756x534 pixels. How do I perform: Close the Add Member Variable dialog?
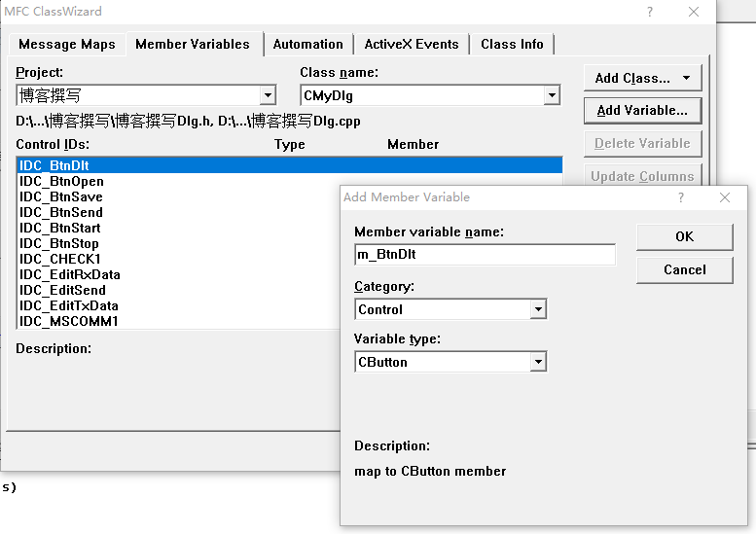pyautogui.click(x=725, y=197)
